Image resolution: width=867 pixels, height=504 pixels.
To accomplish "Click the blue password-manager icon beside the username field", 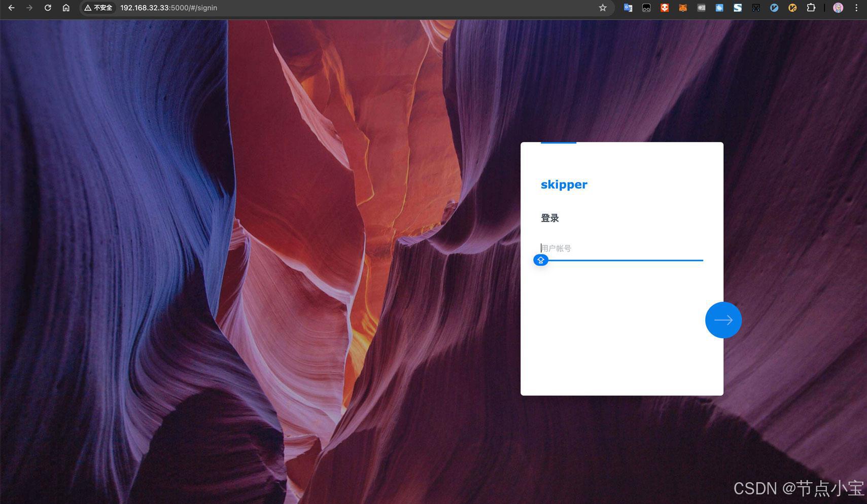I will [x=541, y=260].
